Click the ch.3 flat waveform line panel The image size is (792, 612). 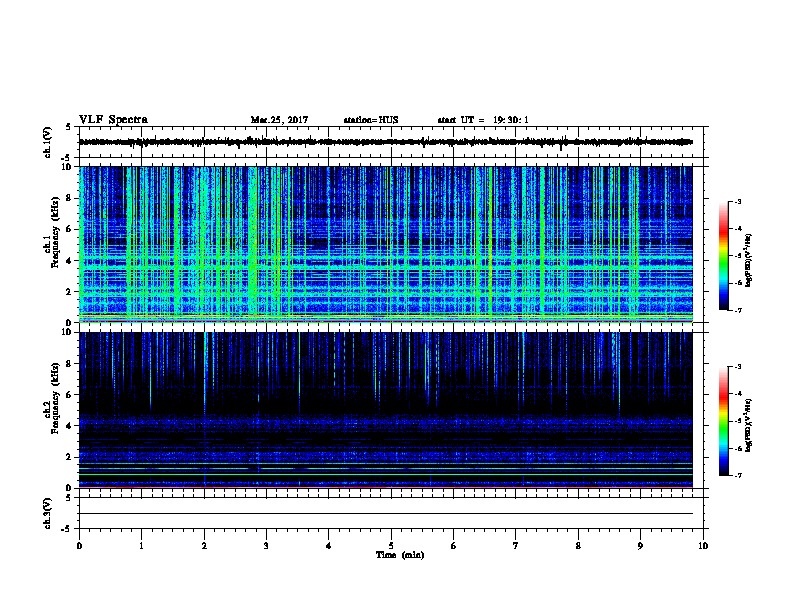coord(391,513)
